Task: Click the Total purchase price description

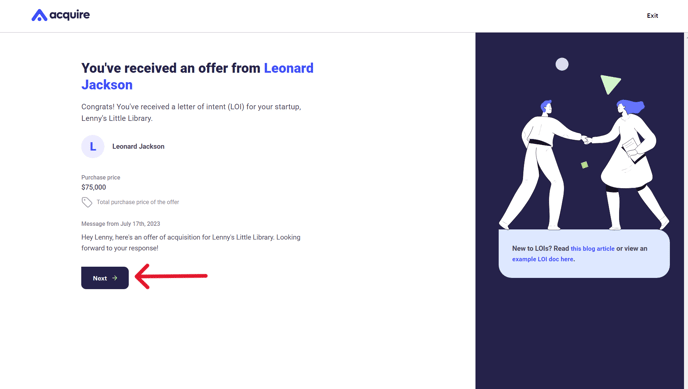Action: (138, 202)
